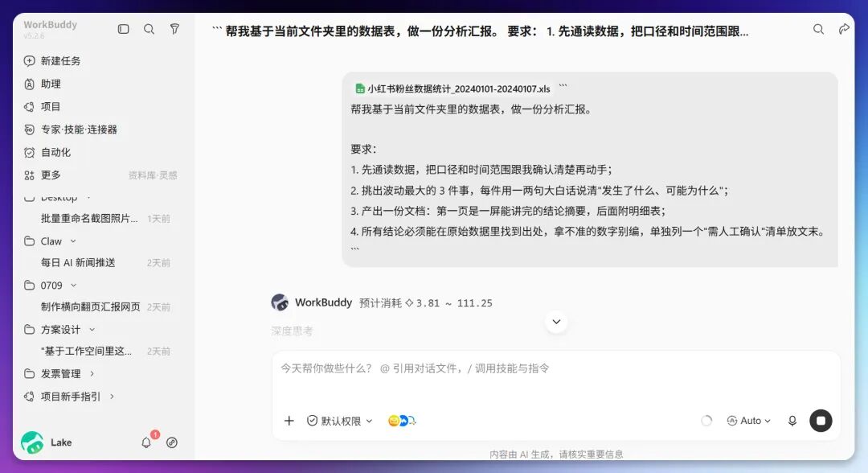This screenshot has width=868, height=473.
Task: Click the 助理 person icon
Action: pos(30,84)
